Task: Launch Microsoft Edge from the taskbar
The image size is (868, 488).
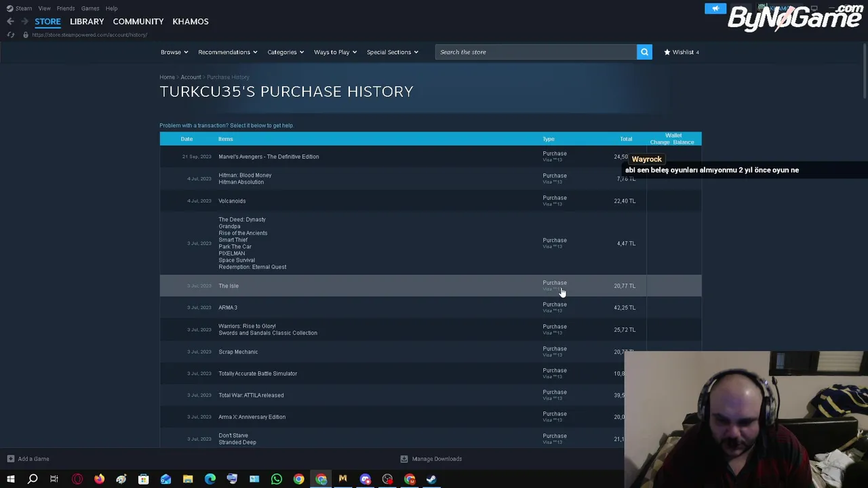Action: click(x=210, y=479)
